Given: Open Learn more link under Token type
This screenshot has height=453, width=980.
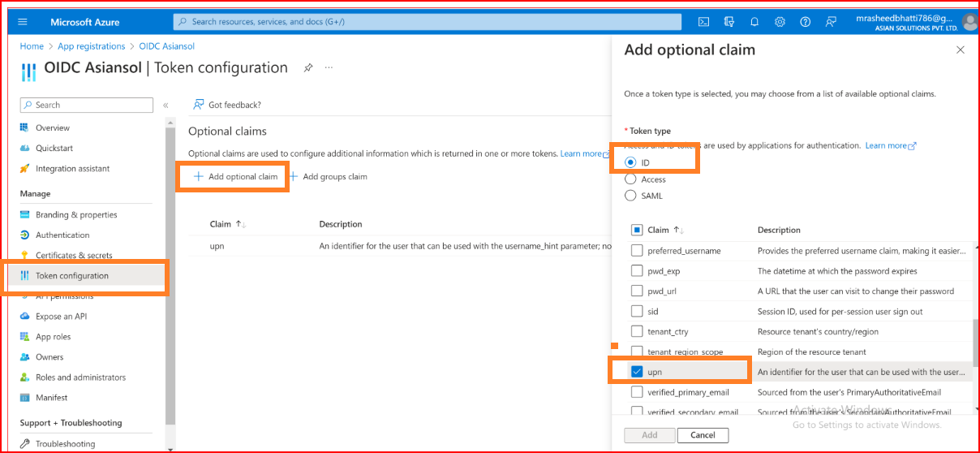Looking at the screenshot, I should [890, 145].
